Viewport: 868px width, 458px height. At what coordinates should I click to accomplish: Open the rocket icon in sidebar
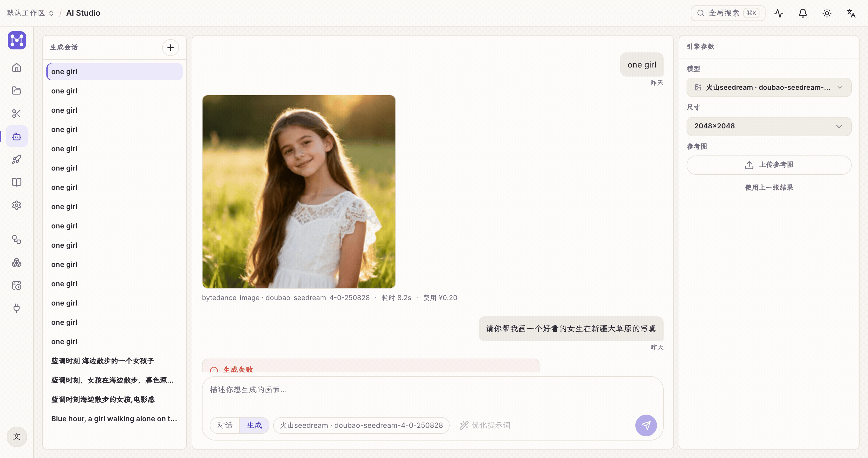(17, 159)
